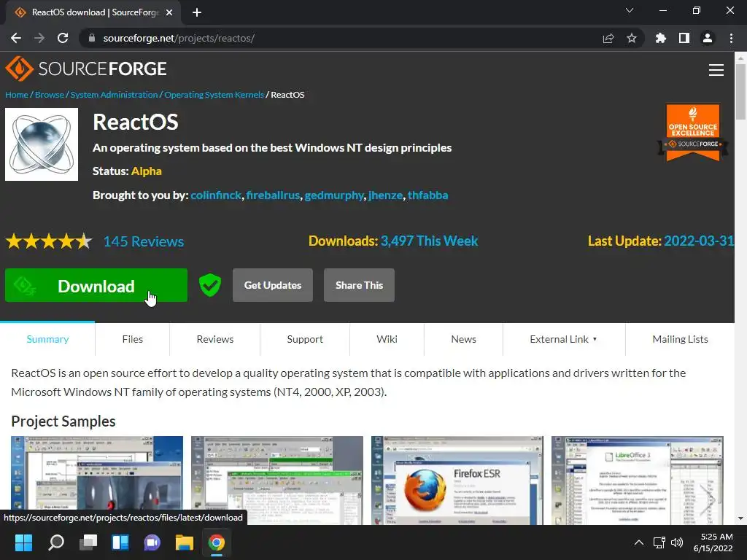Viewport: 747px width, 560px height.
Task: Open the hamburger navigation menu
Action: pos(716,70)
